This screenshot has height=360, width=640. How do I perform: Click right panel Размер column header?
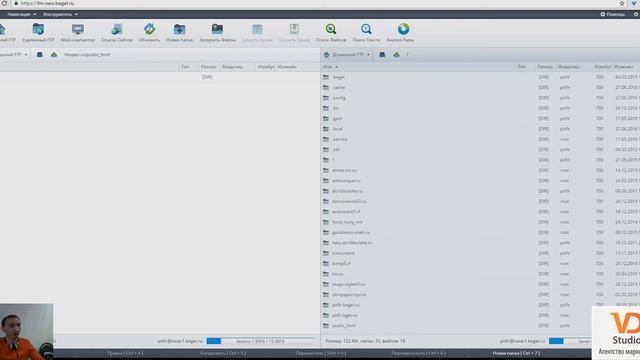pos(545,67)
